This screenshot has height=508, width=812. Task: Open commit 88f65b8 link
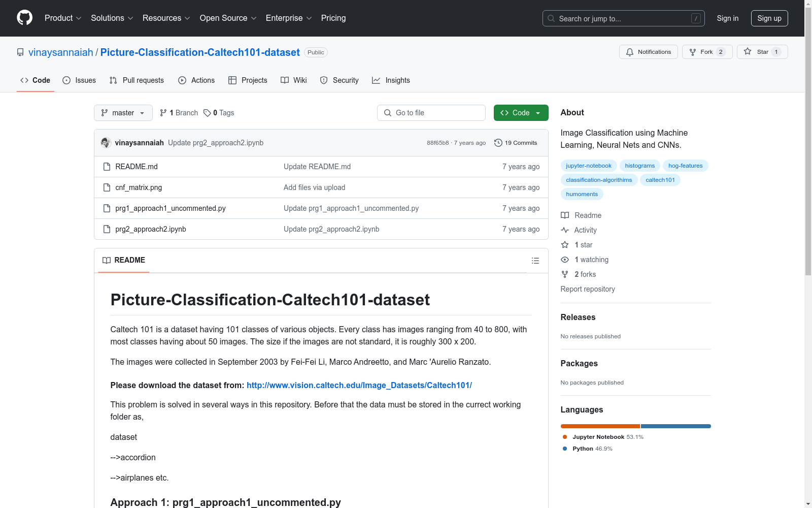pos(437,143)
